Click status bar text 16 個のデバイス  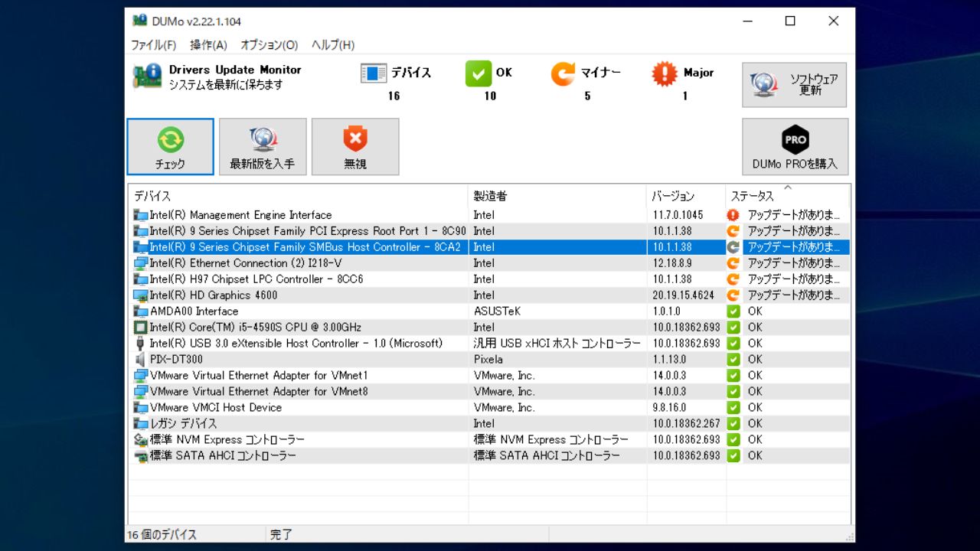pos(162,534)
